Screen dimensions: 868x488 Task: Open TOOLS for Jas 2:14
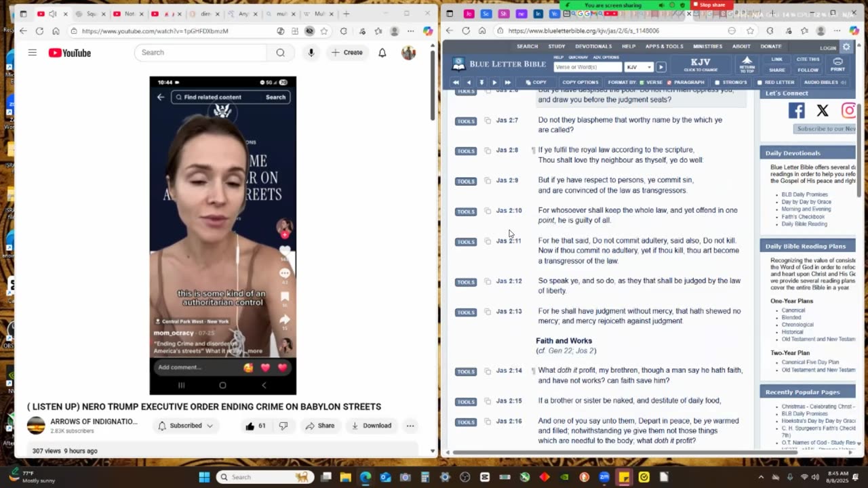pos(466,371)
